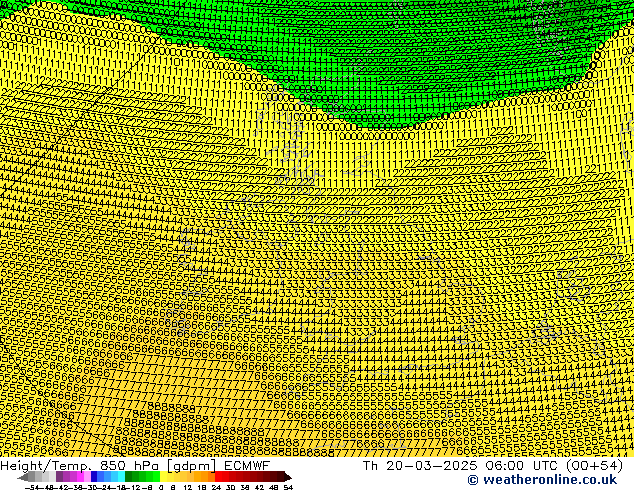Click the dark right arrow end of legend

[x=287, y=477]
